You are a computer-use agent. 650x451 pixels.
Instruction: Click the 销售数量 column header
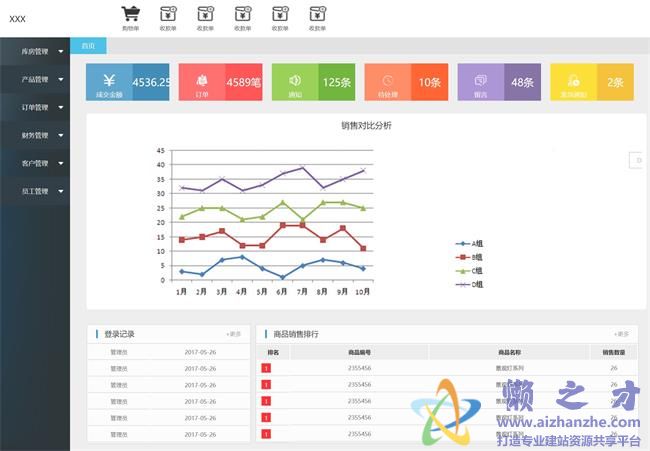click(x=614, y=352)
